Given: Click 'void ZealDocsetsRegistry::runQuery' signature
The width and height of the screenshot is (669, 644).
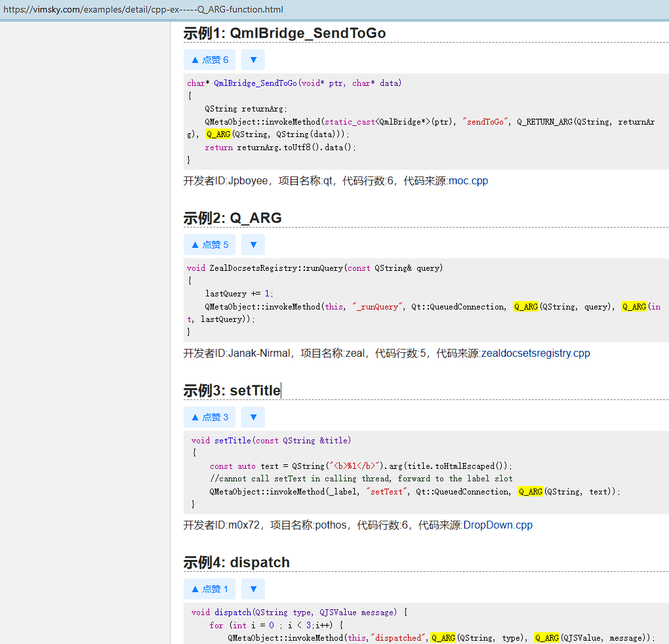Looking at the screenshot, I should point(315,268).
